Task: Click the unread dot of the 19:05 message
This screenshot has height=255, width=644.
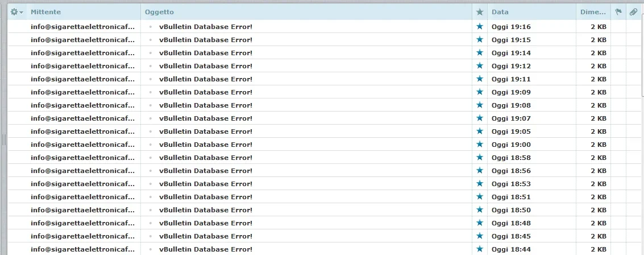Action: [x=151, y=131]
